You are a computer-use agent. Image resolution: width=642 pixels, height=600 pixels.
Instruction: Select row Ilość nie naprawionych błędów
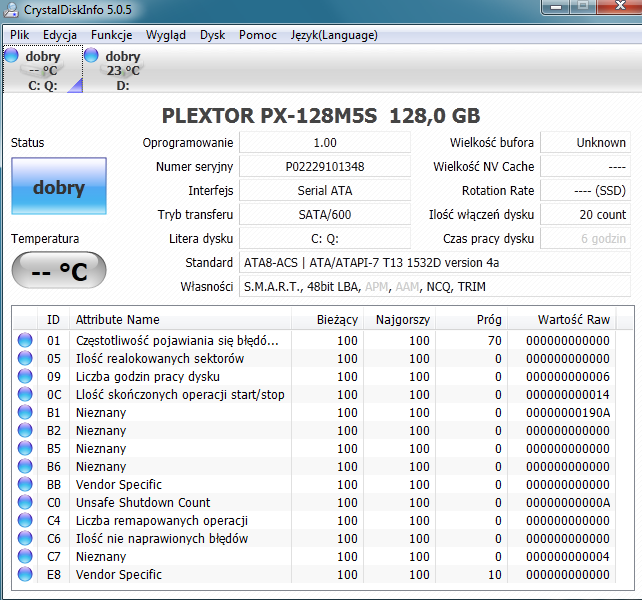pos(314,539)
